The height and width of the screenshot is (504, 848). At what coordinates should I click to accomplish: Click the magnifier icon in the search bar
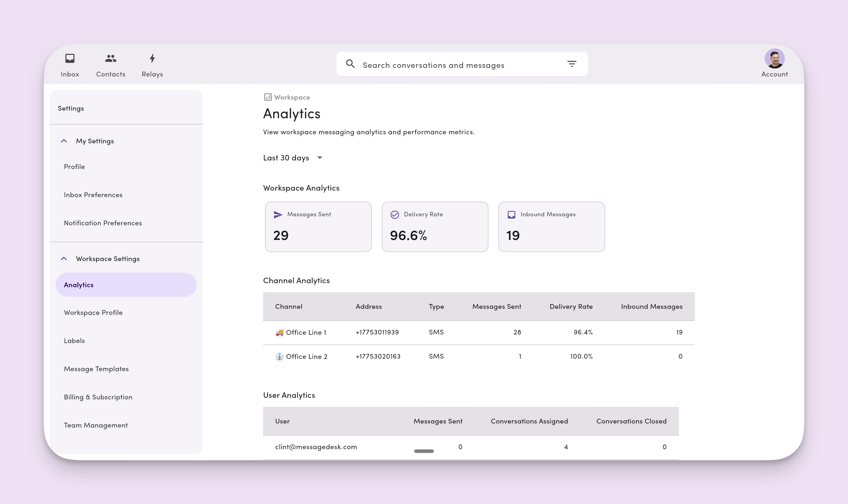point(351,64)
